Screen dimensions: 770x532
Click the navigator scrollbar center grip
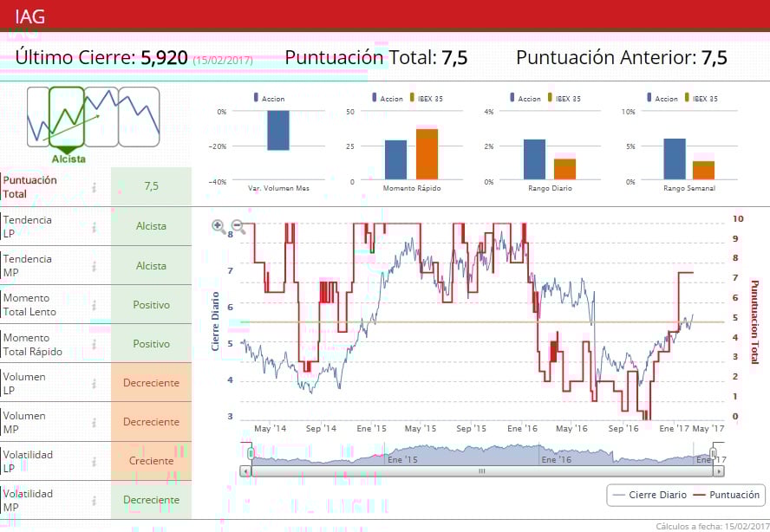[482, 471]
